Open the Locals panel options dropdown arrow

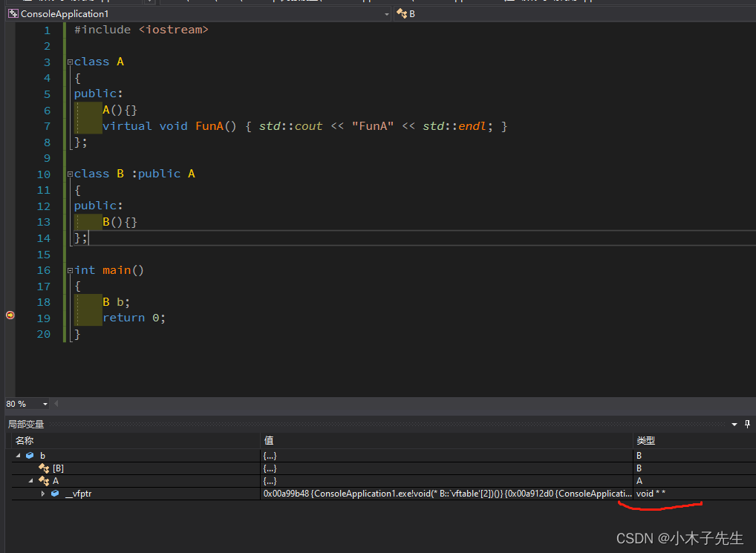(734, 425)
